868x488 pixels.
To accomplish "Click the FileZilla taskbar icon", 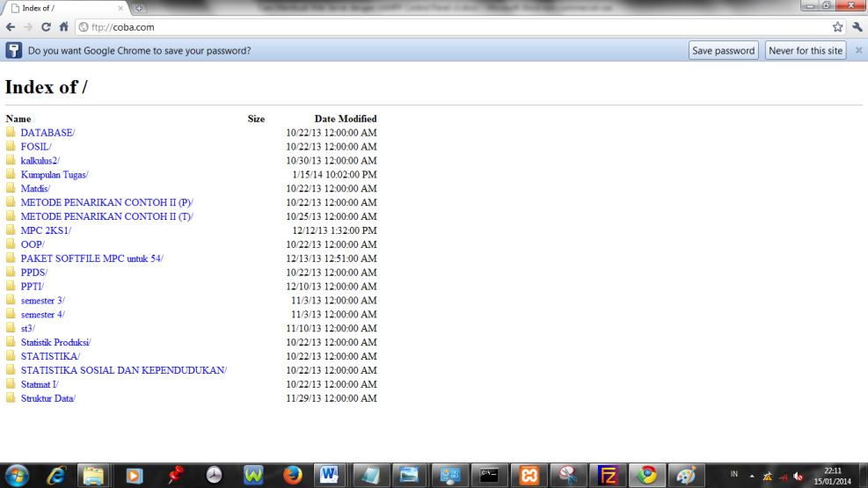I will click(608, 476).
